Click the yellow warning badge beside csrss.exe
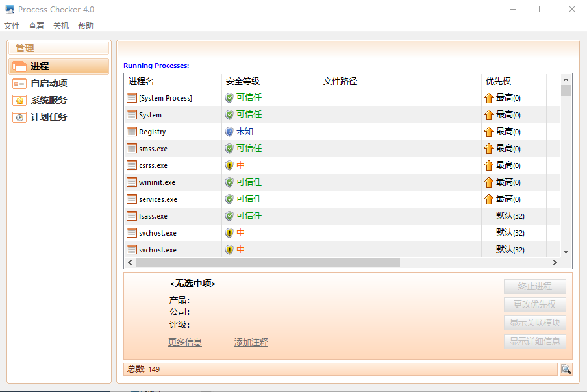Screen dimensions: 587x392 tap(230, 165)
